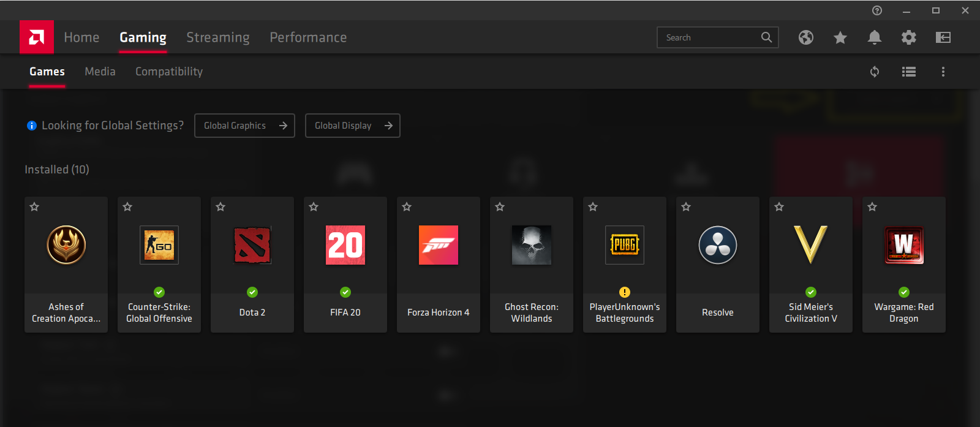980x427 pixels.
Task: Open PlayerUnknown's Battlegrounds PUBG icon
Action: click(x=625, y=245)
